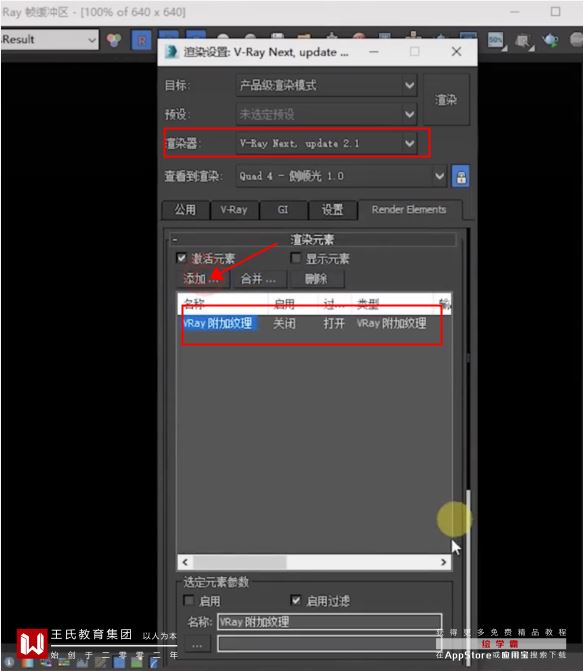Viewport: 583px width, 671px height.
Task: Click the 删除 delete button
Action: (316, 279)
